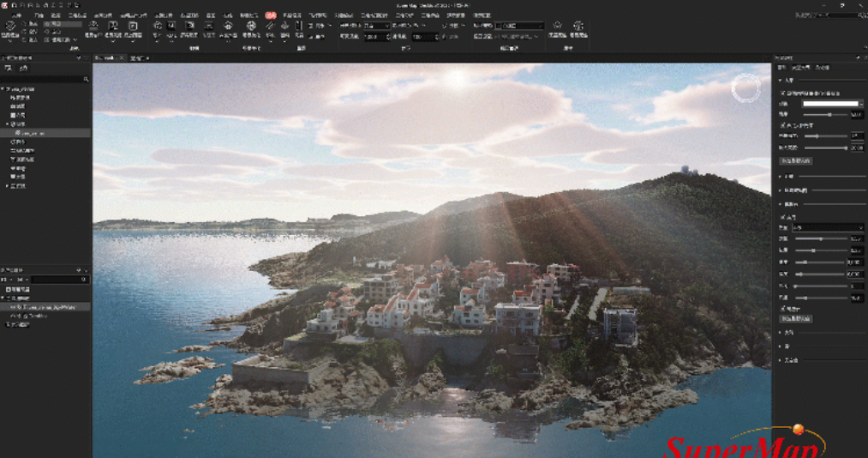868x458 pixels.
Task: Expand the bottom-most collapsed section in properties panel
Action: tap(781, 360)
